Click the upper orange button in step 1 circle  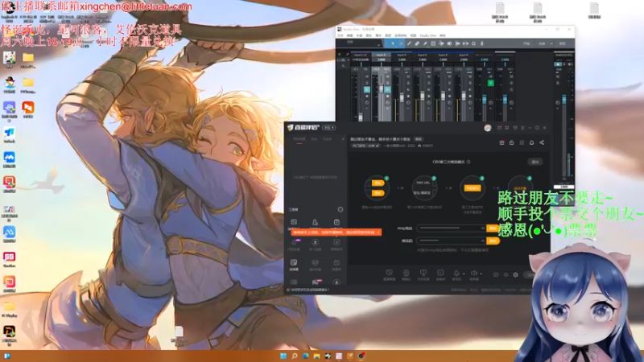click(378, 183)
